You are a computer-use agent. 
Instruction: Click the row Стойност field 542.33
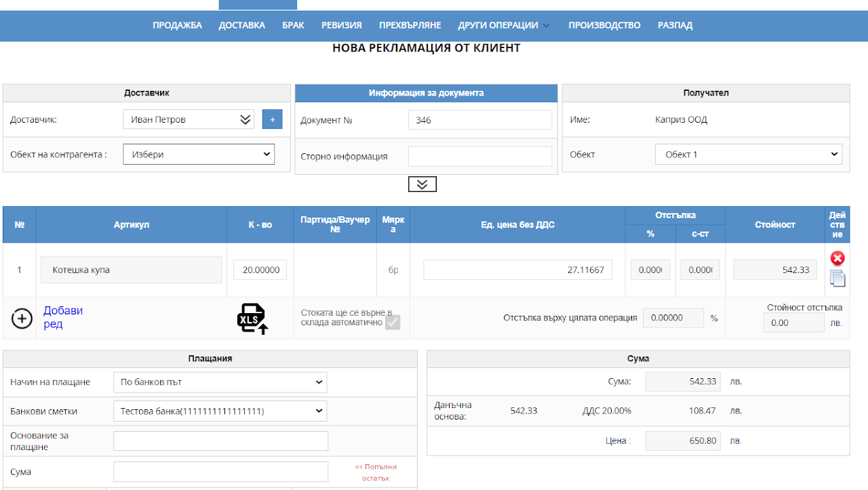point(775,270)
